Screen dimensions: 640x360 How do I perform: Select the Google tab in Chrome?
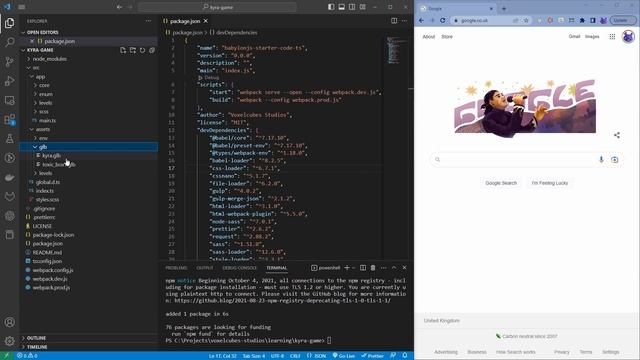(457, 8)
